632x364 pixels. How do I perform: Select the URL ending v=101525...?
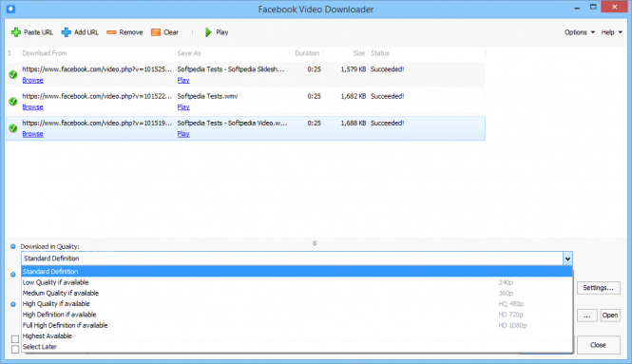(97, 69)
